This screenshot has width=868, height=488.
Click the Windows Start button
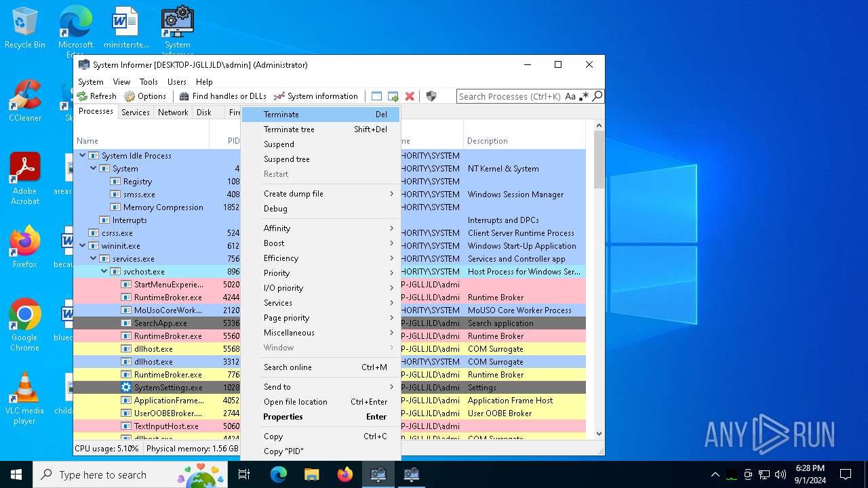pyautogui.click(x=16, y=474)
